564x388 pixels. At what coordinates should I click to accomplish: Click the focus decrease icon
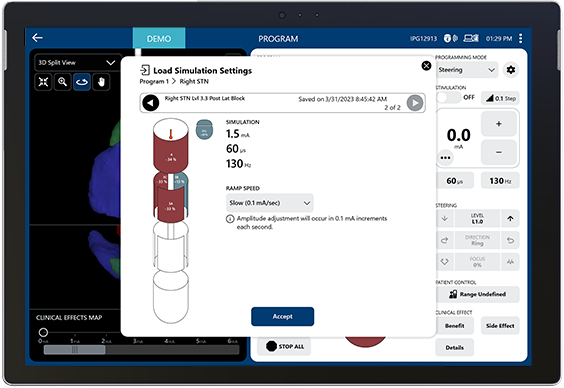[445, 262]
